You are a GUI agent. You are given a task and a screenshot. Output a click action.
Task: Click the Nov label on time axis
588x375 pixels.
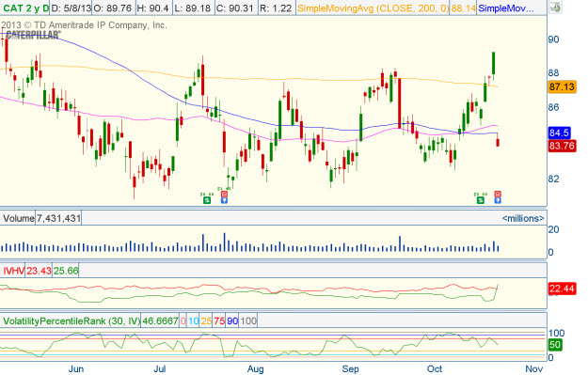(534, 369)
